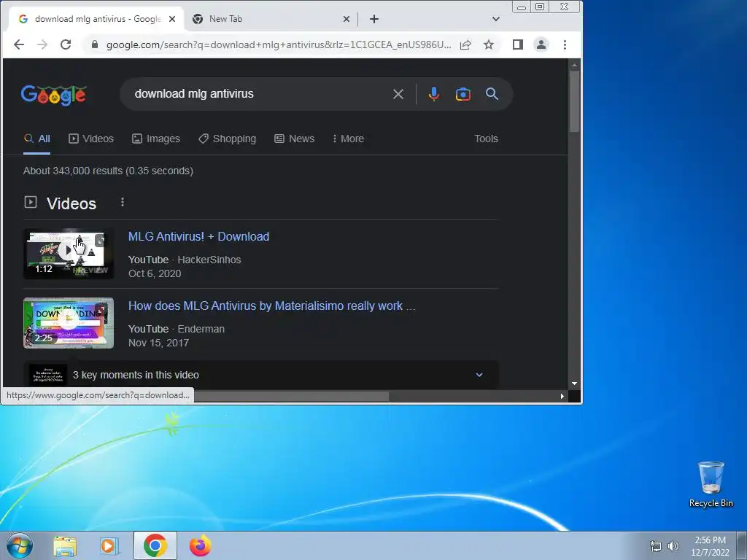Expand 3 key moments in this video

pos(261,375)
